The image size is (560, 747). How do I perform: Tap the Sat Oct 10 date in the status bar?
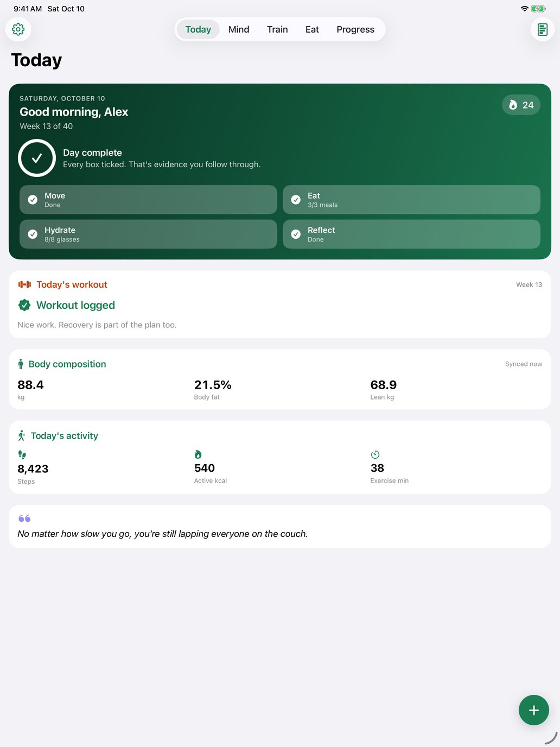point(66,9)
